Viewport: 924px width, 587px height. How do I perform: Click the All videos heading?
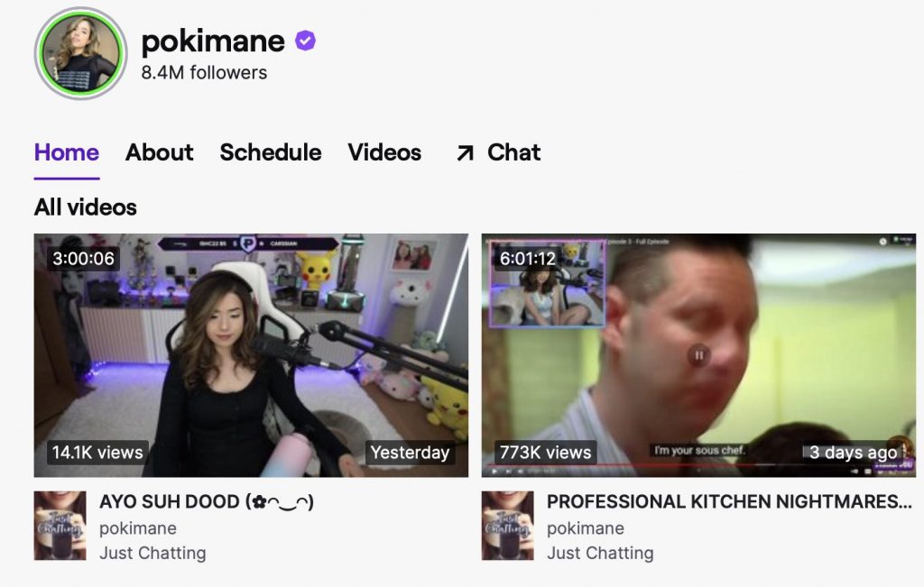click(86, 207)
